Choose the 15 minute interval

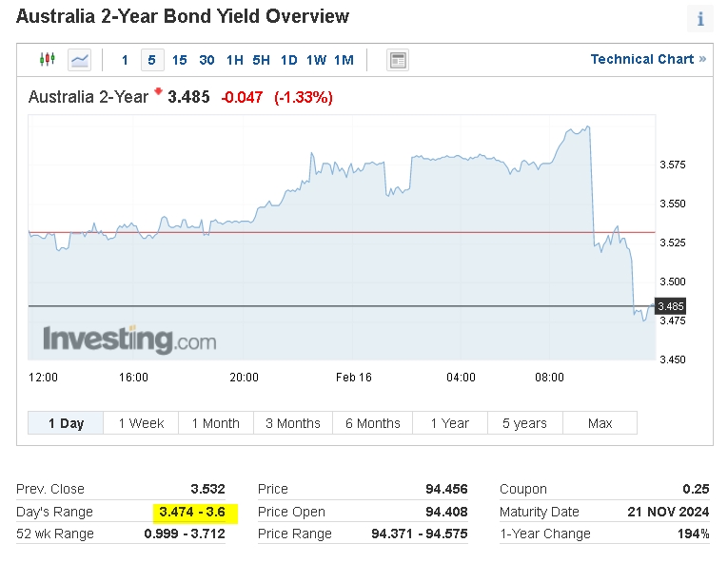pyautogui.click(x=179, y=60)
